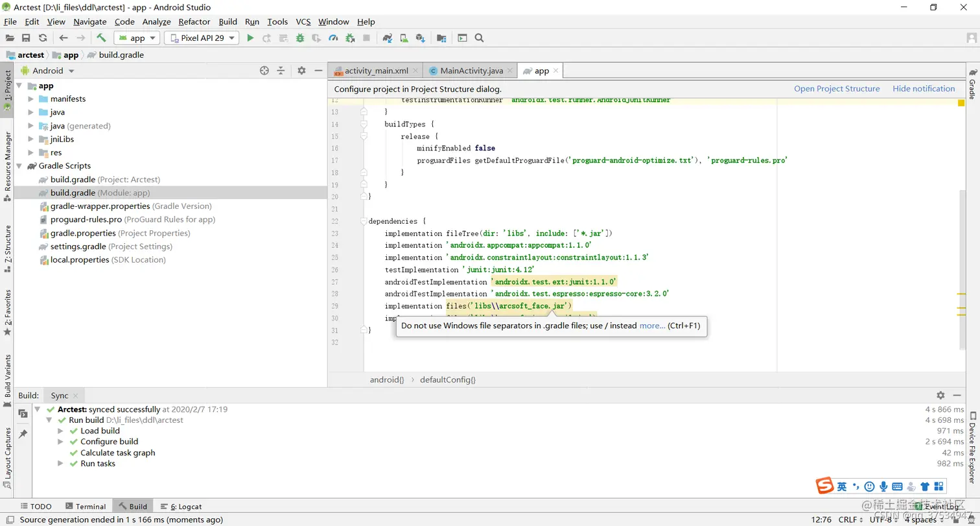
Task: Expand the res folder
Action: coord(30,153)
